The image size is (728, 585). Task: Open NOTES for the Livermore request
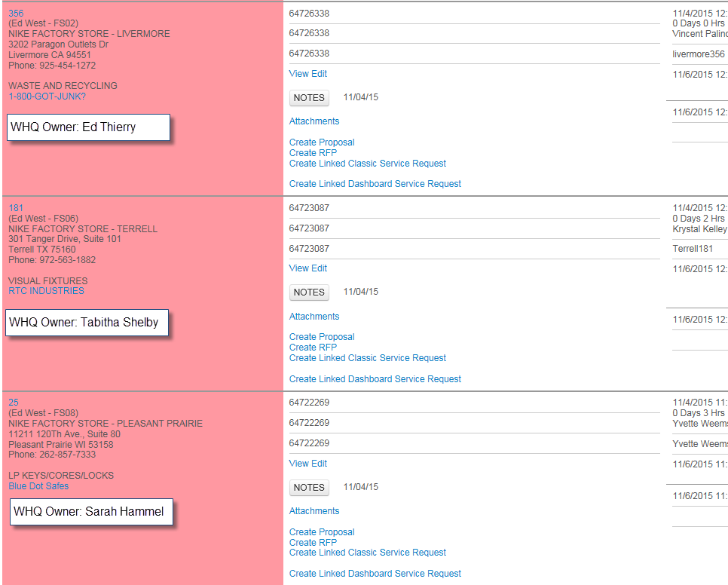tap(309, 97)
